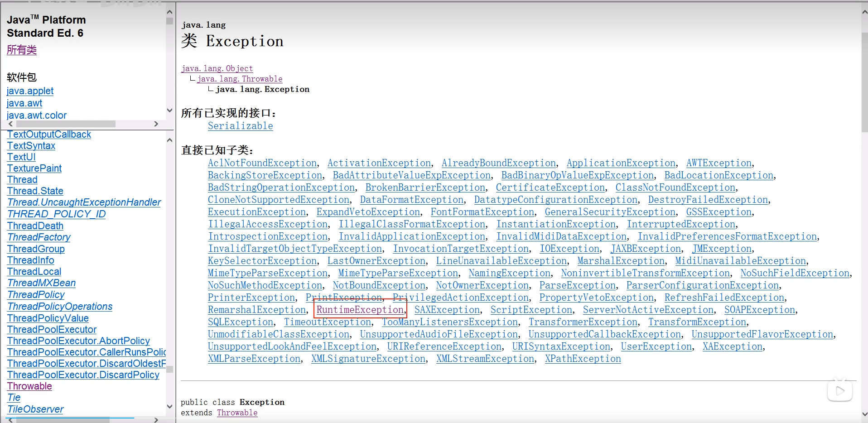Open the BadLocationException link
This screenshot has width=868, height=423.
[x=719, y=175]
